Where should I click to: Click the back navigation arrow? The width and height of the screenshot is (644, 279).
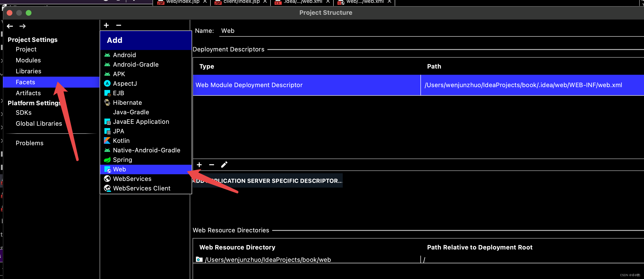[x=10, y=26]
